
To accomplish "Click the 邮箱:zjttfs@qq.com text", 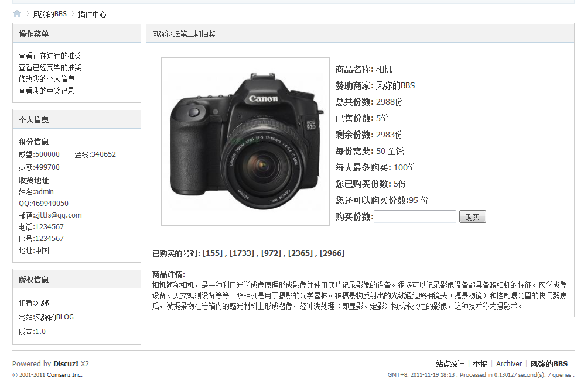I will tap(50, 215).
